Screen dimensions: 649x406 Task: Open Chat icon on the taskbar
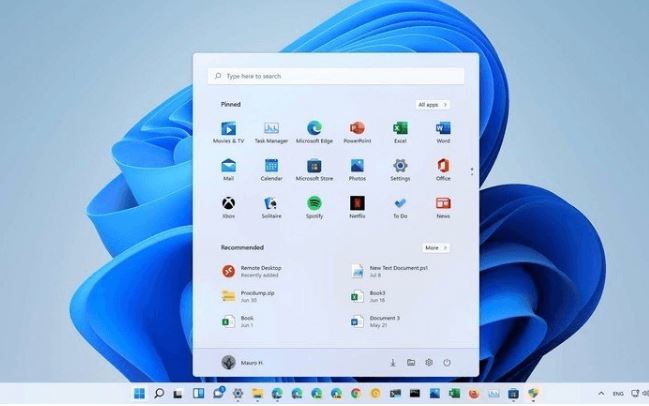click(218, 393)
